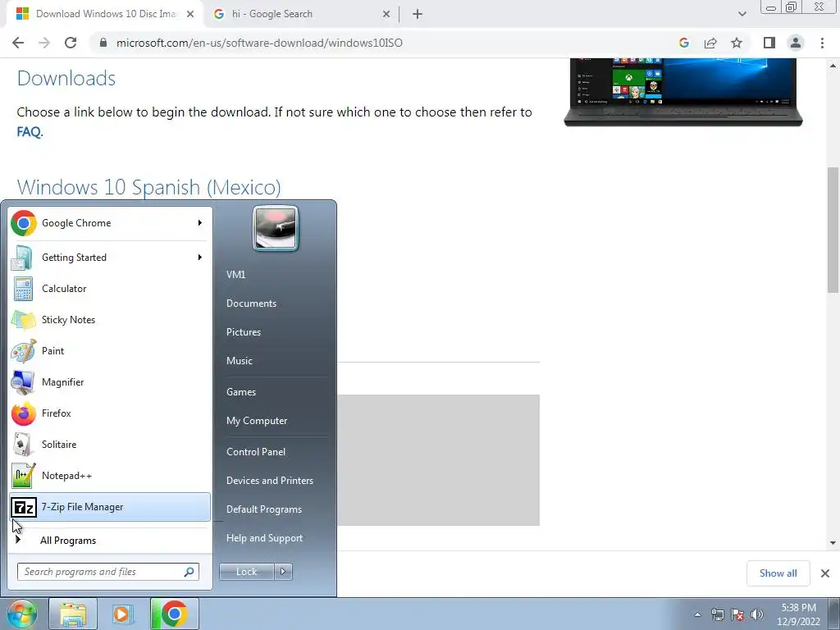
Task: Launch Getting Started icon
Action: 23,258
